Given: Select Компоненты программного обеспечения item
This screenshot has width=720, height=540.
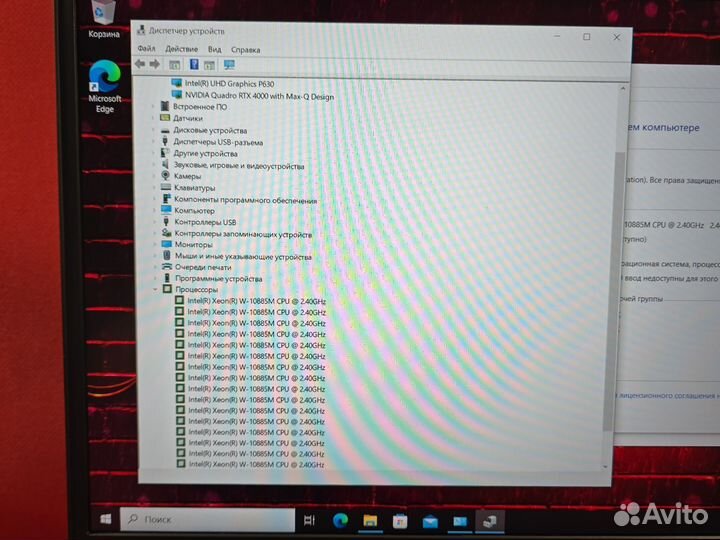Looking at the screenshot, I should 245,200.
